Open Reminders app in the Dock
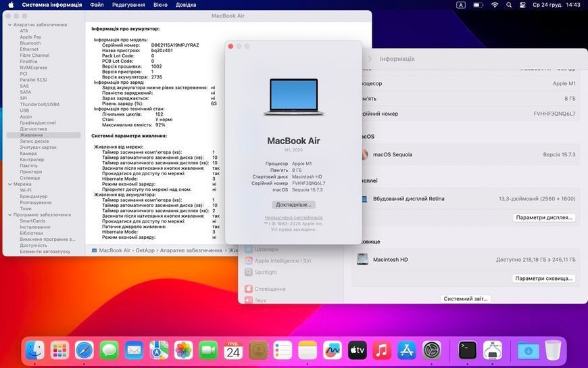Image resolution: width=588 pixels, height=368 pixels. pyautogui.click(x=283, y=350)
